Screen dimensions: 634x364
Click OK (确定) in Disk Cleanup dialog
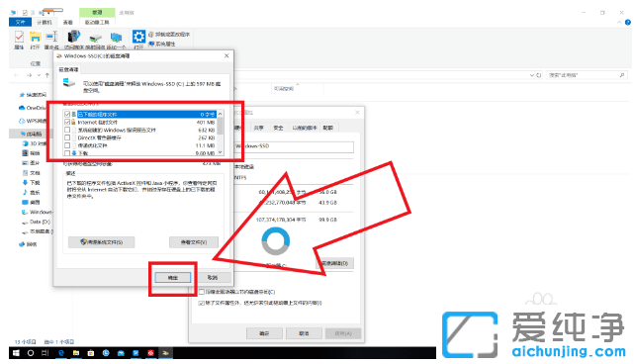173,277
